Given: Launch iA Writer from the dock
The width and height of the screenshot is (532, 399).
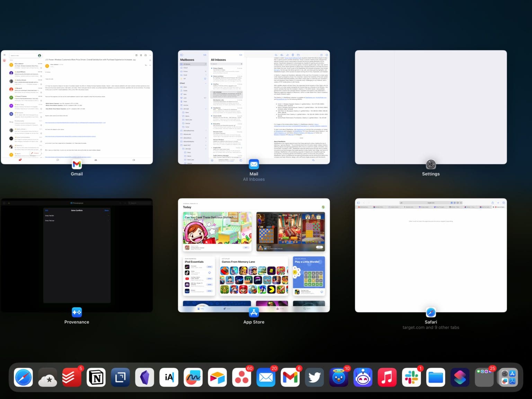Looking at the screenshot, I should click(169, 377).
